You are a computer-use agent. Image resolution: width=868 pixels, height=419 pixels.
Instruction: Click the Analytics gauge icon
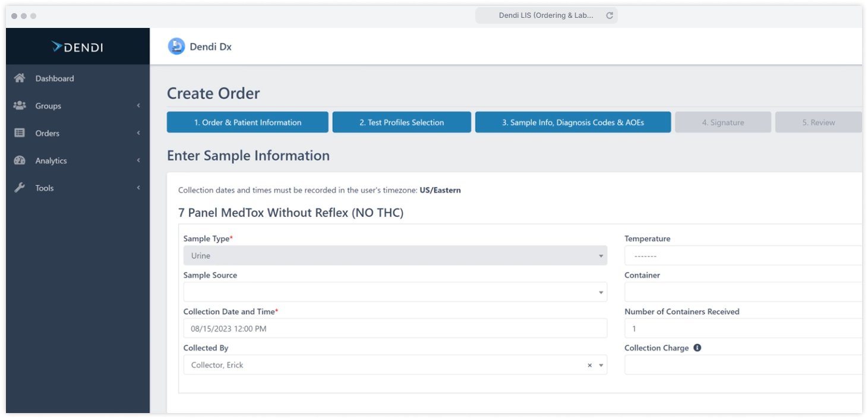(20, 160)
